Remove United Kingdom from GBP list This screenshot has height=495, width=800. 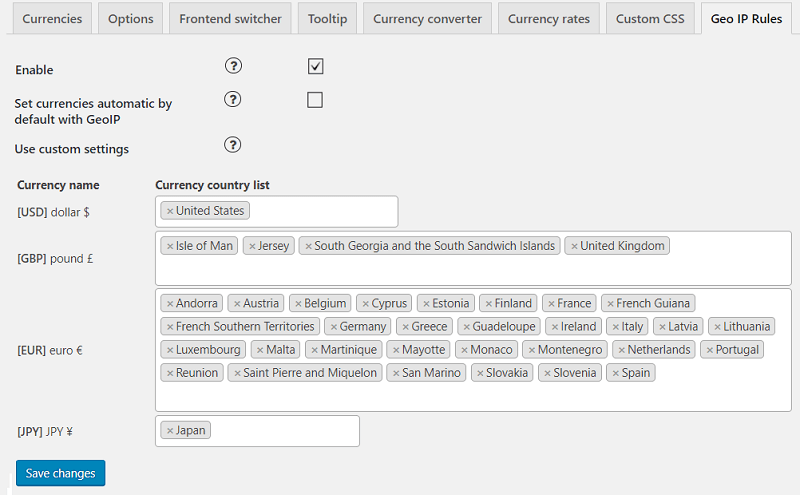tap(574, 246)
